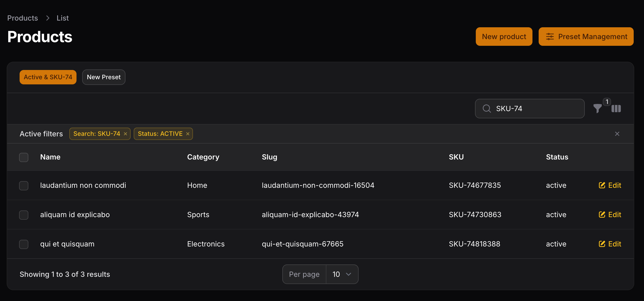Clear all active filters with the X icon

617,134
